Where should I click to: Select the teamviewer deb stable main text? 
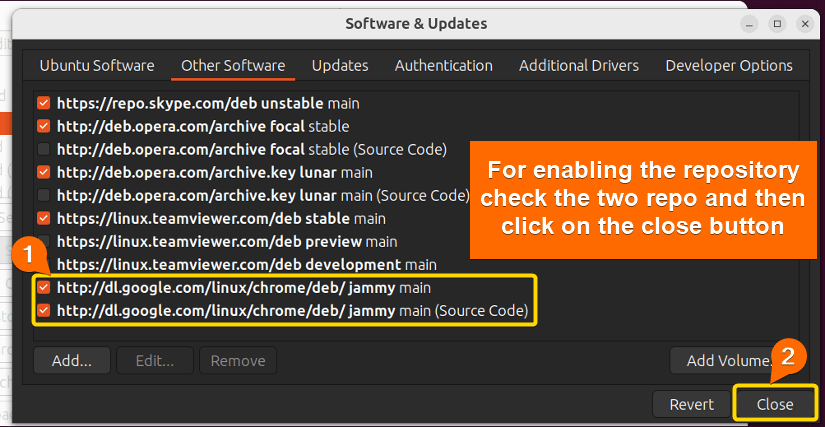(221, 218)
